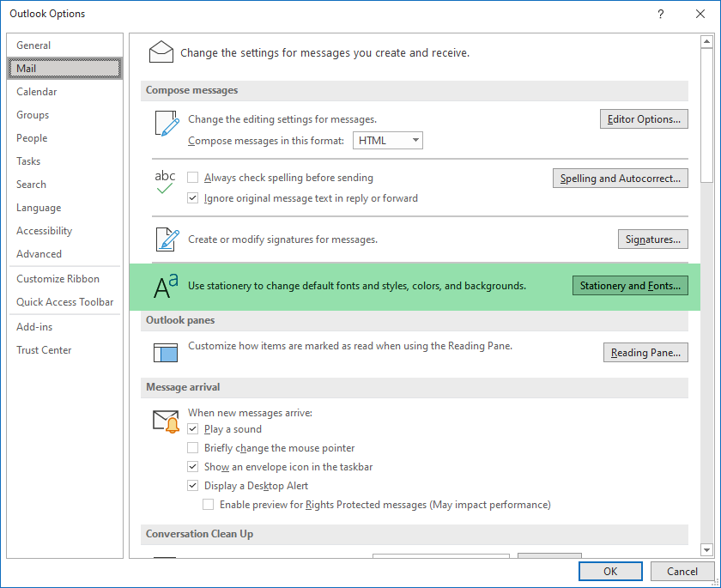Open the dialog help question mark
The width and height of the screenshot is (721, 588).
(660, 14)
